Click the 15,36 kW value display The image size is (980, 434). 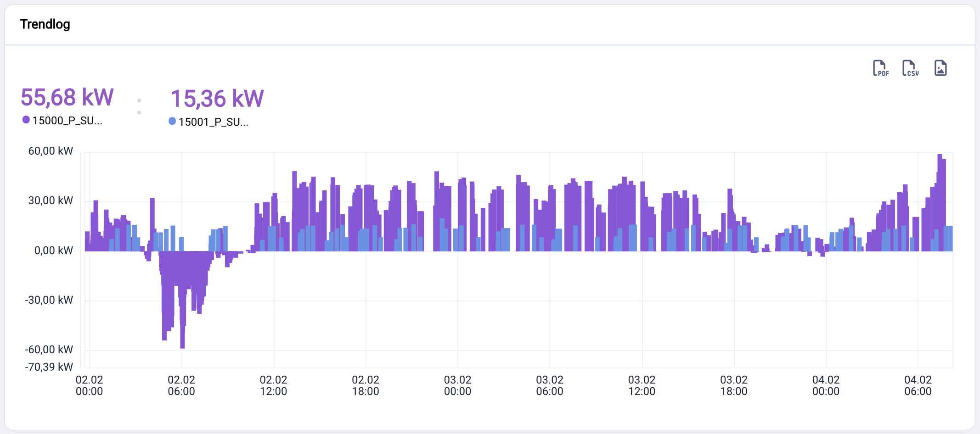[218, 97]
